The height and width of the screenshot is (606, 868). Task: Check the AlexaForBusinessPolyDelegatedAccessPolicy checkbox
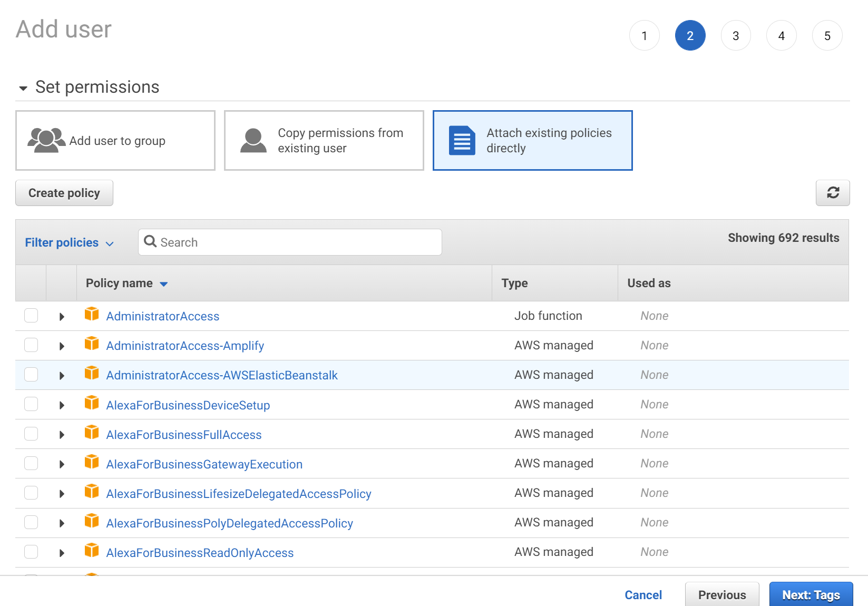[31, 522]
